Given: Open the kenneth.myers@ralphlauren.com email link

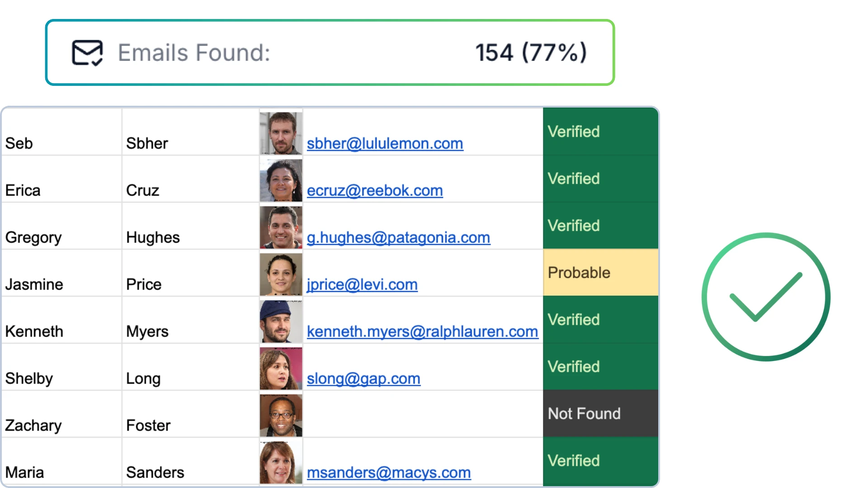Looking at the screenshot, I should (x=422, y=332).
